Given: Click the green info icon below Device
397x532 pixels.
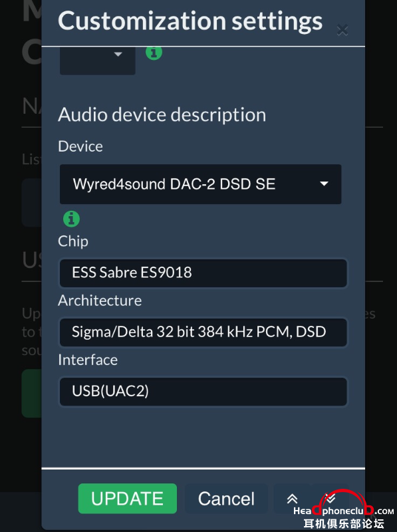Looking at the screenshot, I should (72, 219).
